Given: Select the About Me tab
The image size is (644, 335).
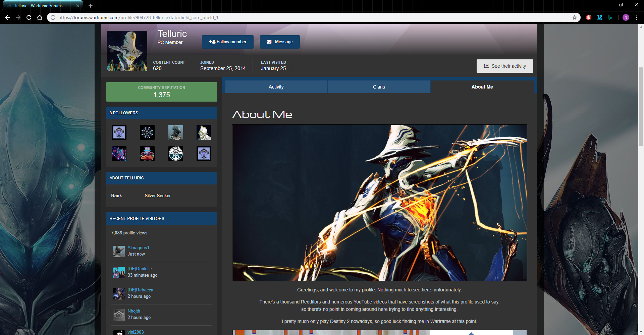Looking at the screenshot, I should pyautogui.click(x=482, y=87).
